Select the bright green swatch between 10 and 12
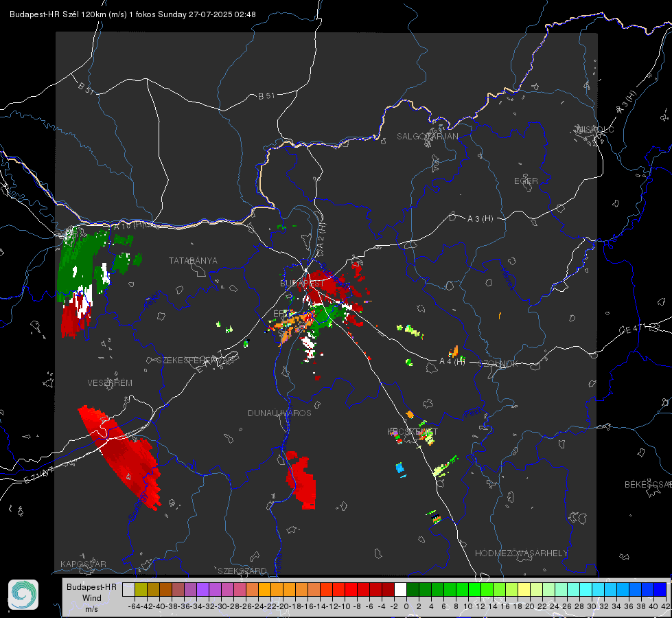672x618 pixels. coord(474,589)
